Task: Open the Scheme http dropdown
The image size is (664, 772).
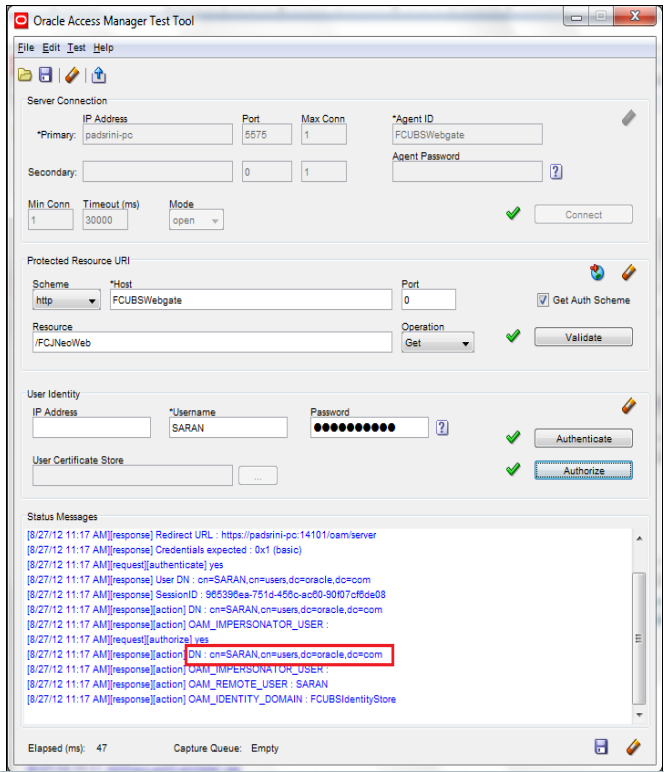Action: (x=66, y=300)
